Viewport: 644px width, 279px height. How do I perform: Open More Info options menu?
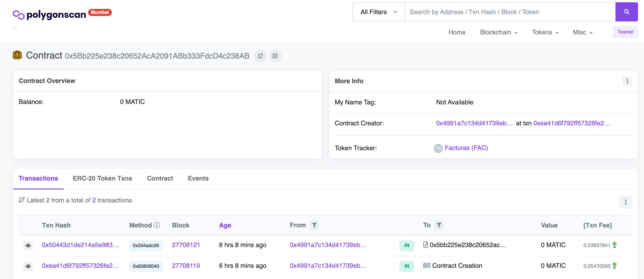coord(627,81)
